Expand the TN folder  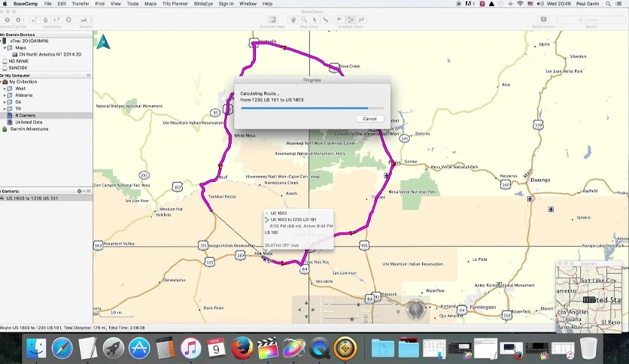pyautogui.click(x=5, y=108)
